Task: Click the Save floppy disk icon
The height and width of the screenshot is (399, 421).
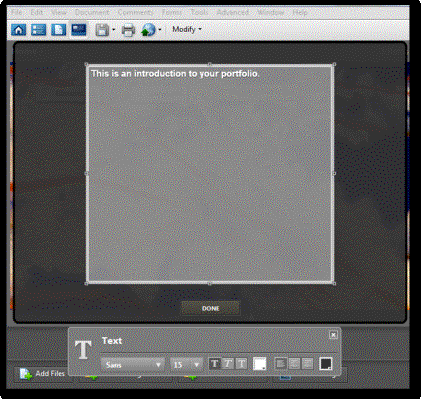Action: (102, 30)
